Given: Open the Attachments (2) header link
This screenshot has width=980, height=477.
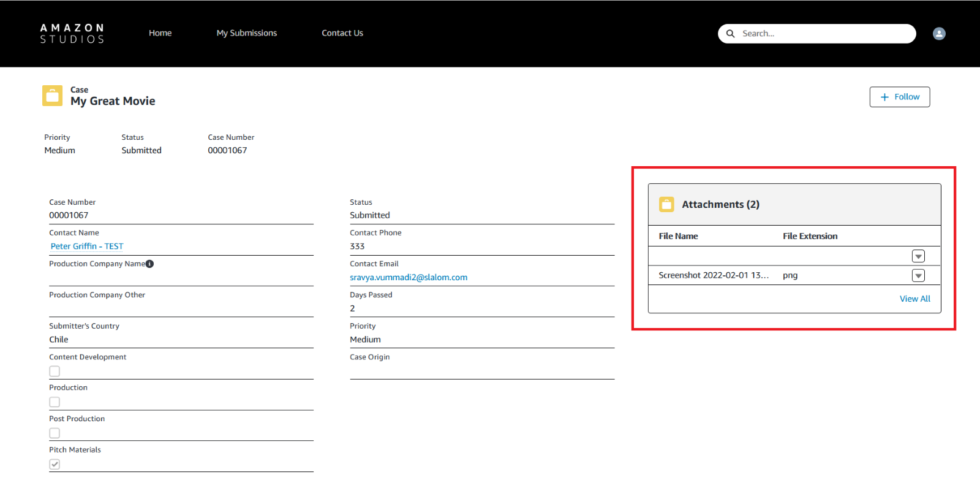Looking at the screenshot, I should (x=720, y=204).
